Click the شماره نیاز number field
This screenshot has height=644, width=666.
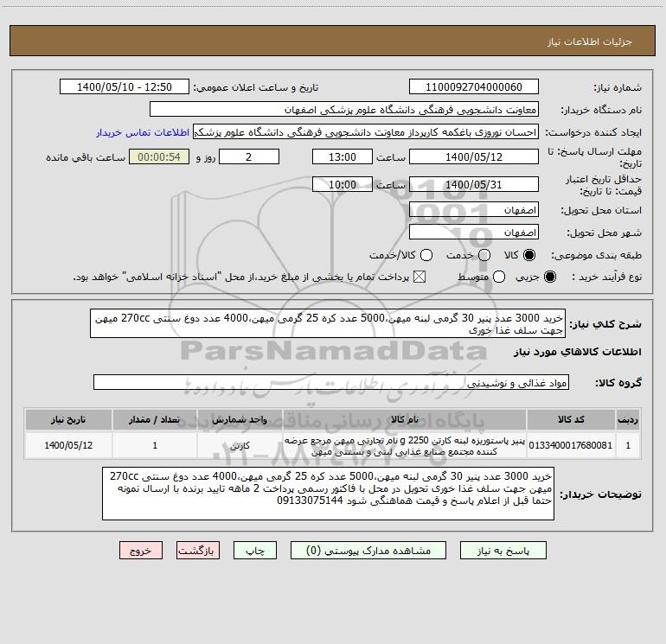474,87
